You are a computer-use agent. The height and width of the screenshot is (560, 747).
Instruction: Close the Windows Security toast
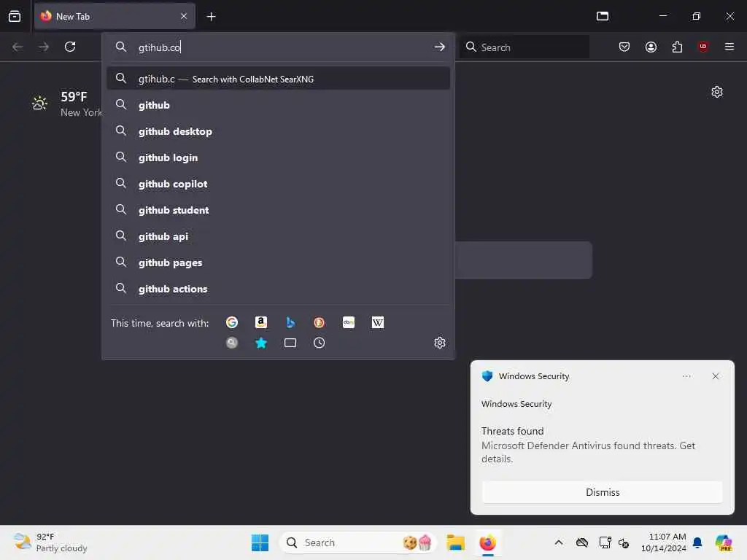pos(715,376)
